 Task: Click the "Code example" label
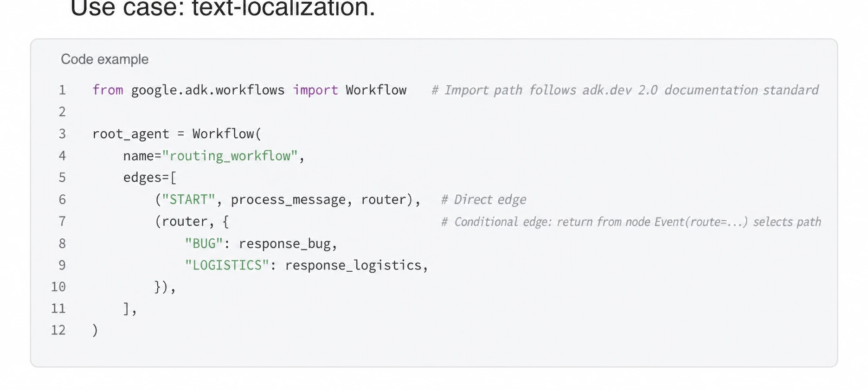pos(104,59)
